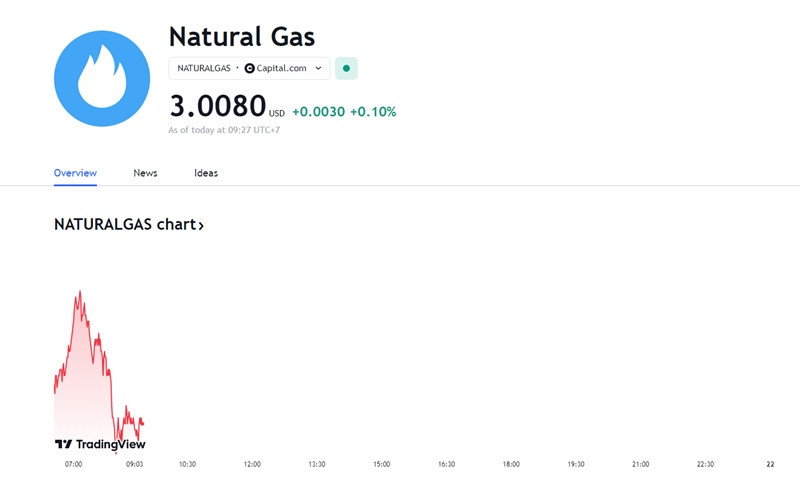Click the TradingView logo on the chart

click(x=100, y=444)
